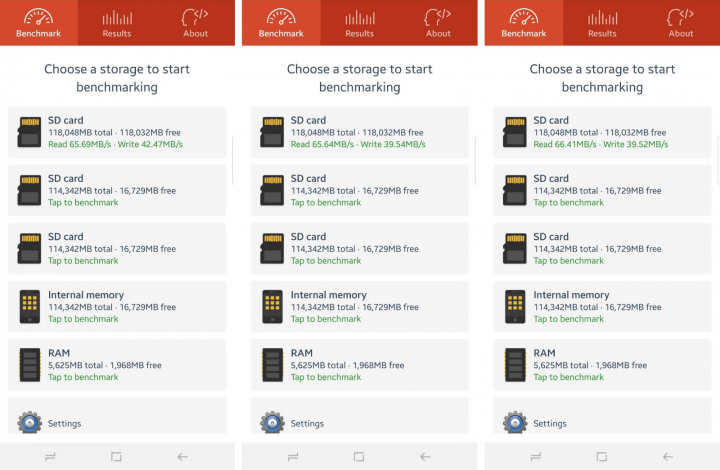Click SD card icon beside Write 39.54MB/s
The image size is (720, 470).
tap(272, 132)
